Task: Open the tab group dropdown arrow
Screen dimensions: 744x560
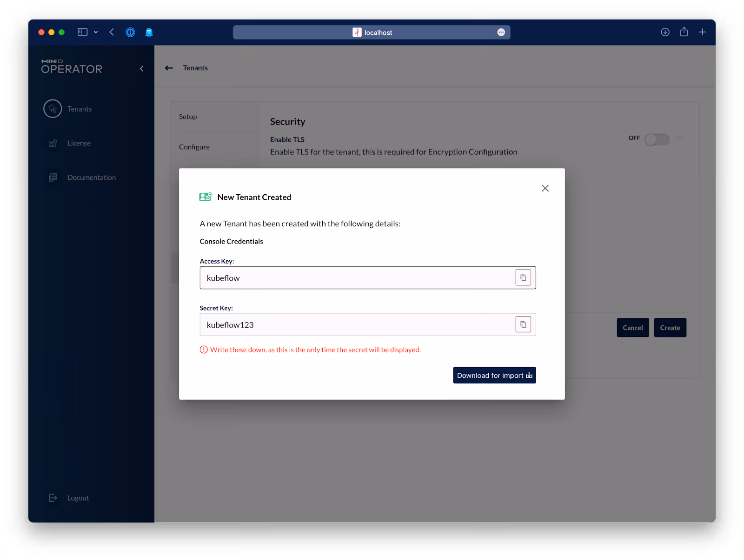Action: click(96, 32)
